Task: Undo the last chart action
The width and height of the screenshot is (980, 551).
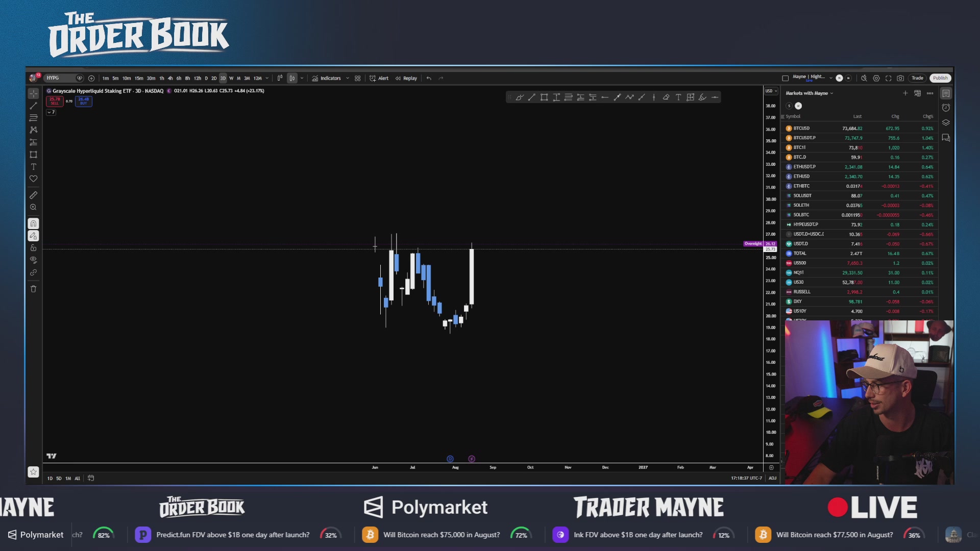Action: pyautogui.click(x=429, y=78)
